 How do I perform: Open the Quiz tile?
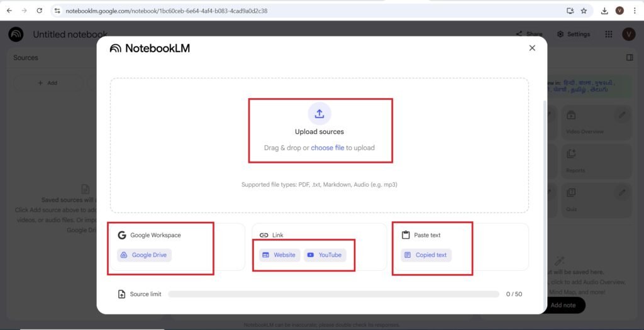tap(597, 200)
